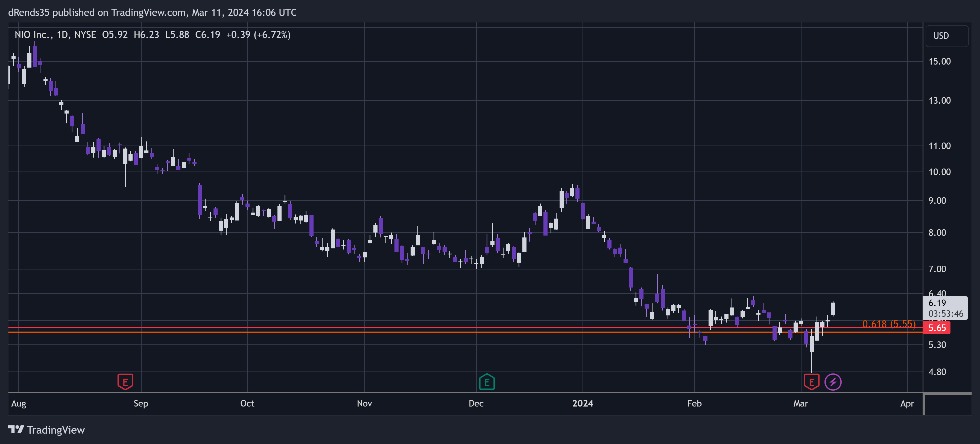The image size is (980, 444).
Task: Click the 10.00 price axis label
Action: 939,172
